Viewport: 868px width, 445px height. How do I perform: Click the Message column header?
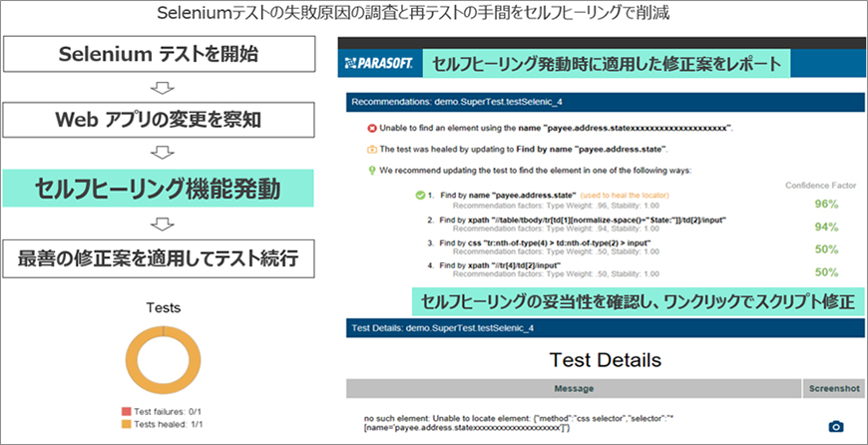tap(574, 388)
